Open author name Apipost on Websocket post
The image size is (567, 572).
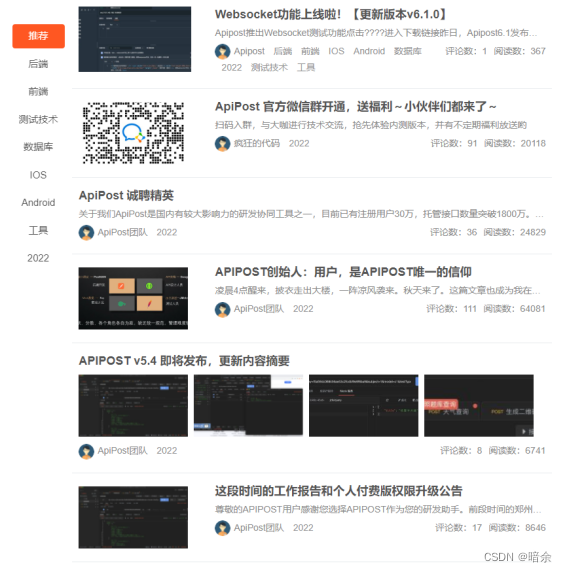click(249, 51)
